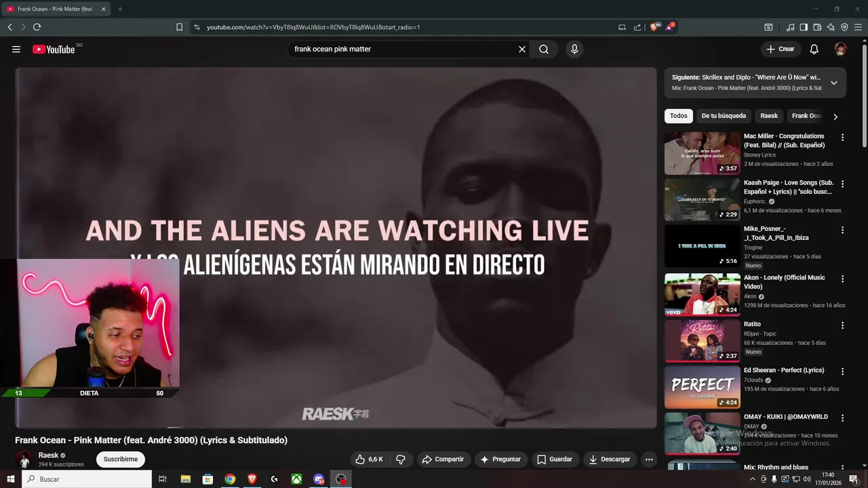
Task: Open the browser main menu
Action: [858, 27]
